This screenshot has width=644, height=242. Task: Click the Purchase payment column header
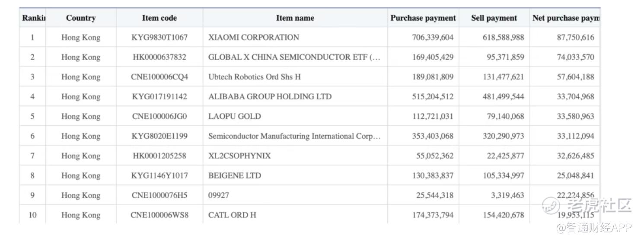pyautogui.click(x=423, y=18)
